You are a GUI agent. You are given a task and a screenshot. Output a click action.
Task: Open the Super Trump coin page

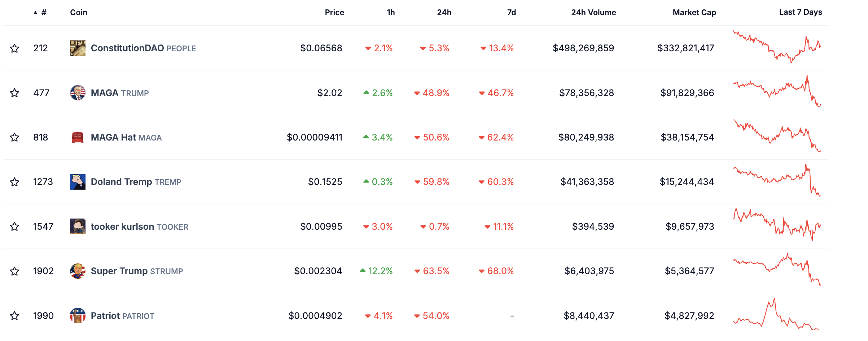click(119, 271)
